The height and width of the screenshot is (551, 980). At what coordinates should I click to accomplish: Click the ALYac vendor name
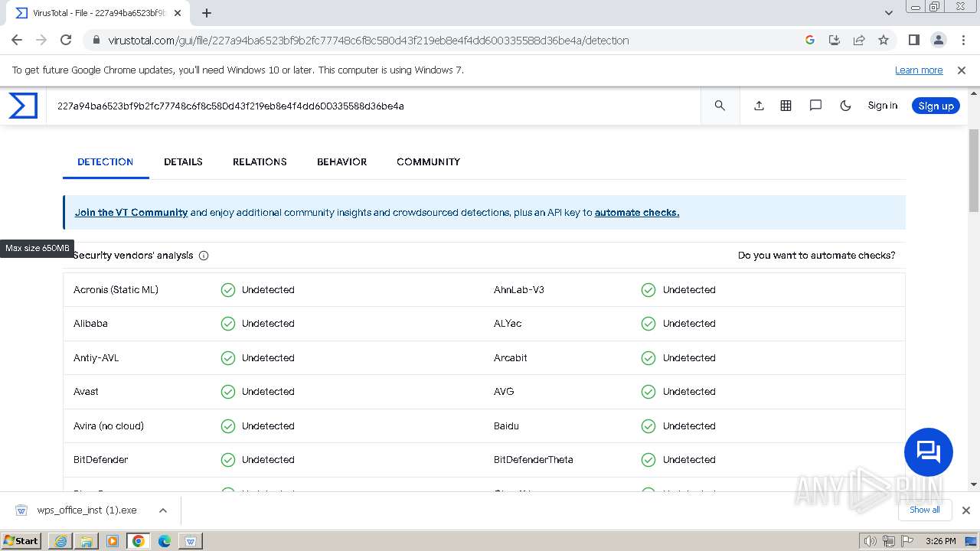click(x=508, y=324)
